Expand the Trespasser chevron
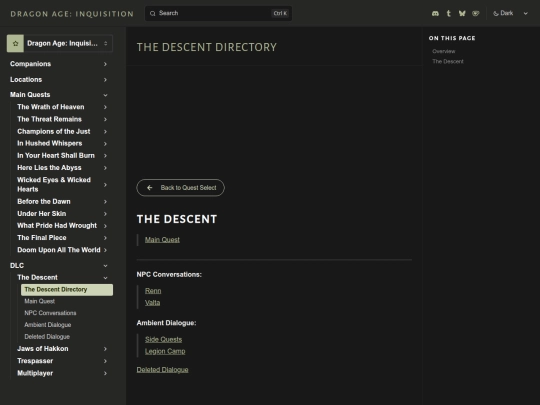 (105, 361)
